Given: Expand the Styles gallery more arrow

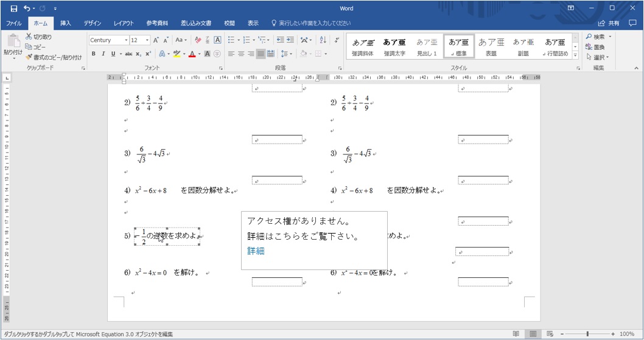Looking at the screenshot, I should (576, 57).
